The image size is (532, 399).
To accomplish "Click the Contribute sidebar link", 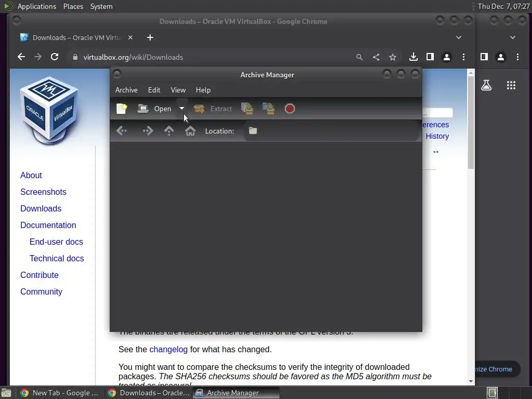I will pyautogui.click(x=39, y=275).
